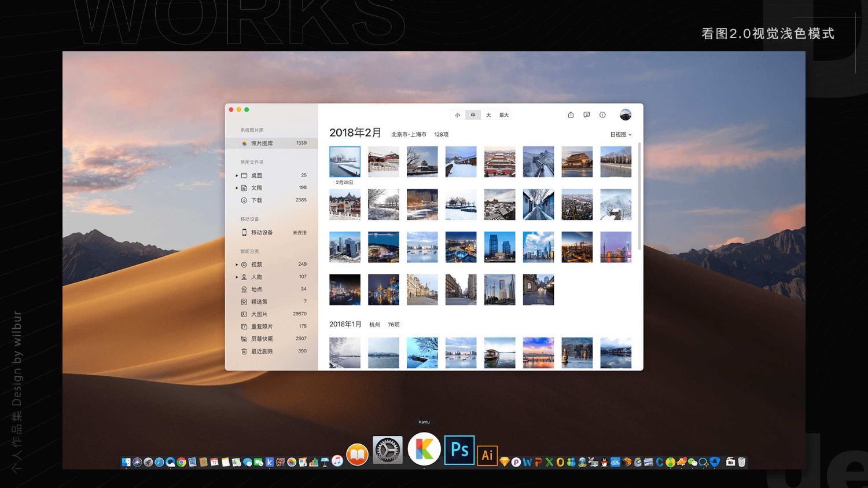The width and height of the screenshot is (868, 488).
Task: Click the trash icon beside 最近删除
Action: [244, 351]
